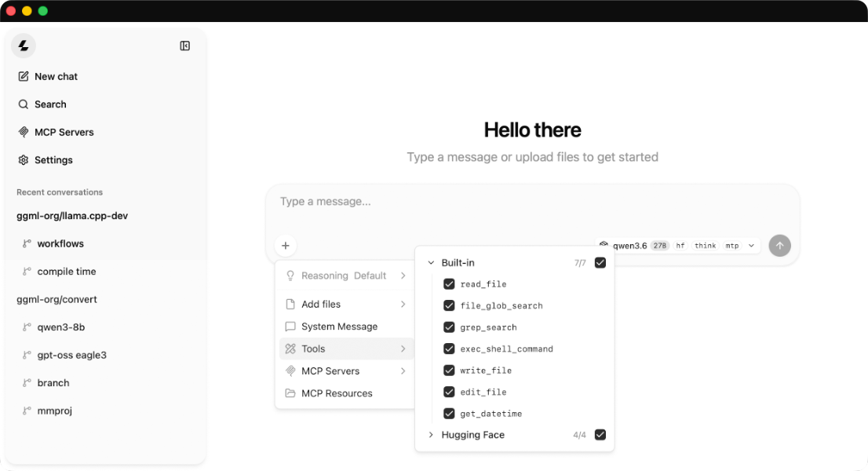Image resolution: width=868 pixels, height=471 pixels.
Task: Click the Settings gear icon
Action: (24, 160)
